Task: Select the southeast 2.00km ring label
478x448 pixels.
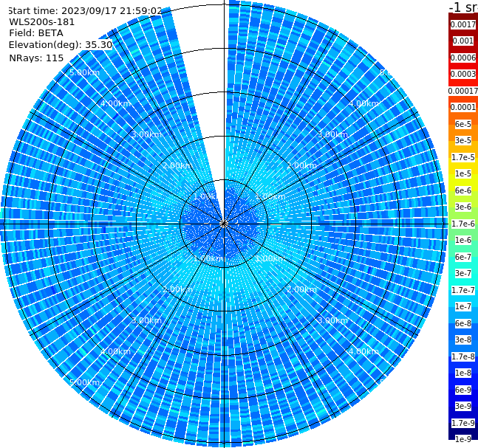Action: (x=301, y=289)
